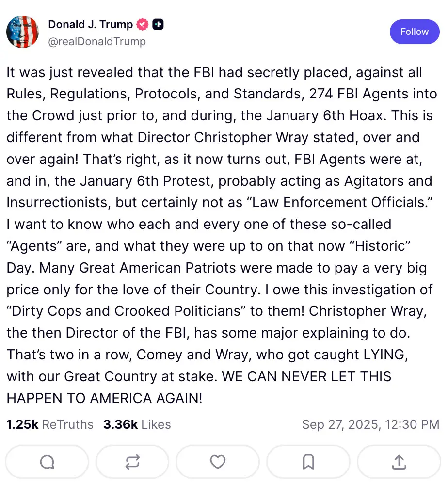
Task: ReTruth this post using the arrows icon
Action: (x=132, y=461)
